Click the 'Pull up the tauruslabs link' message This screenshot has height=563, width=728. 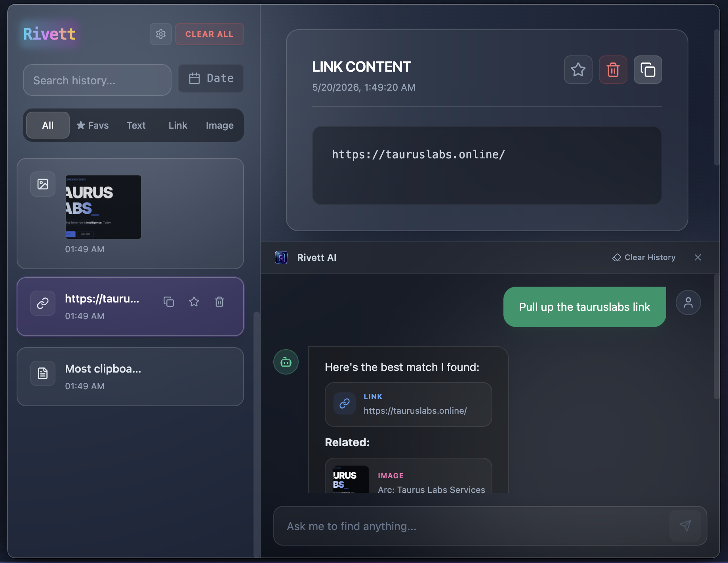pyautogui.click(x=585, y=307)
